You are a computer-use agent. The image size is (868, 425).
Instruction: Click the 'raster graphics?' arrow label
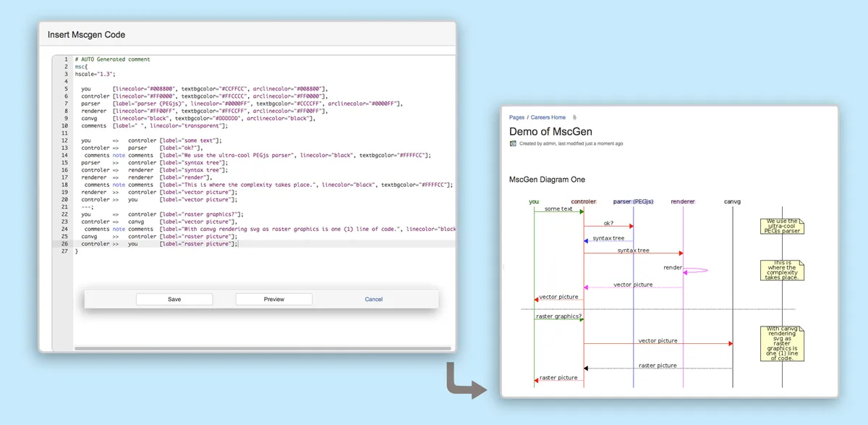click(x=558, y=316)
